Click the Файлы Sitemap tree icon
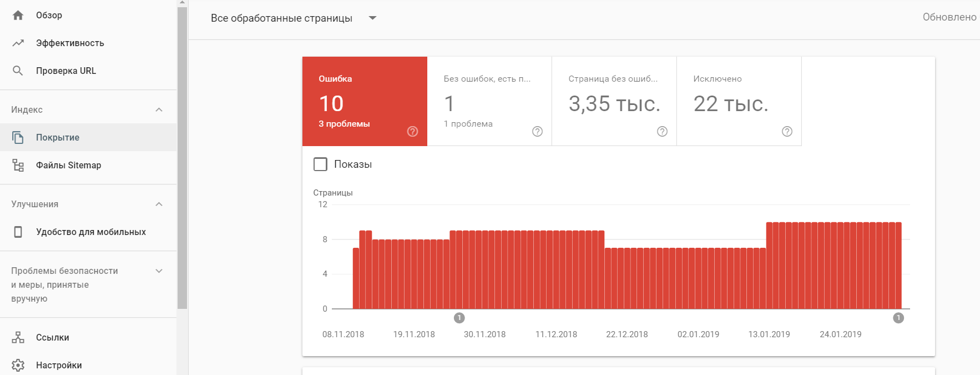Viewport: 980px width, 375px height. point(18,165)
